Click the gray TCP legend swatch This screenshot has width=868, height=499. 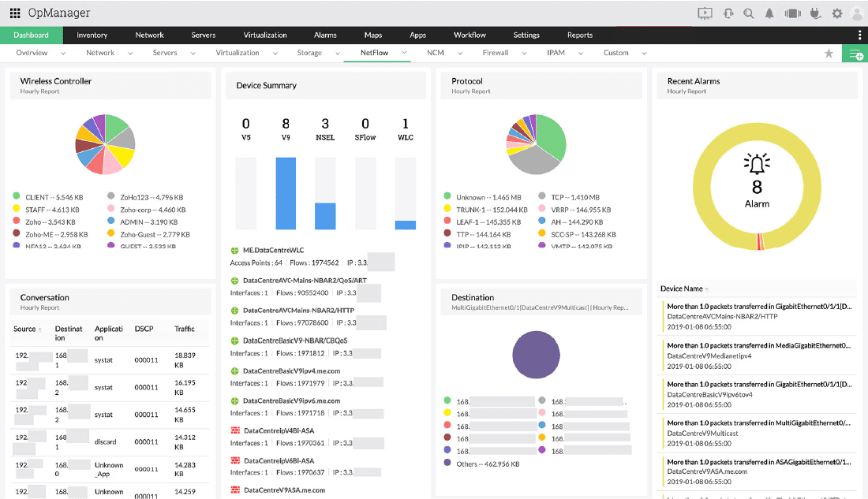pos(542,196)
